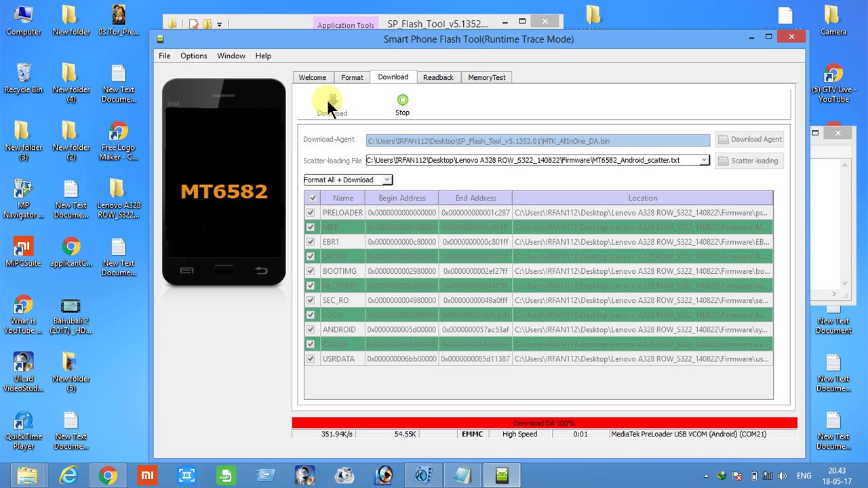Click the Application Tools ribbon tab behind
The width and height of the screenshot is (868, 488).
(346, 25)
